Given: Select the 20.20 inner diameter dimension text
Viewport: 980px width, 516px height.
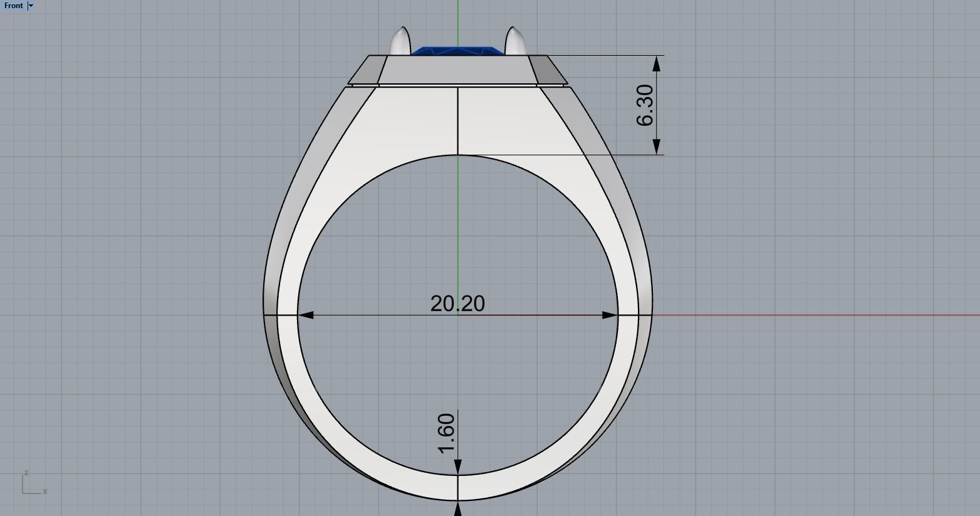Looking at the screenshot, I should click(x=457, y=304).
